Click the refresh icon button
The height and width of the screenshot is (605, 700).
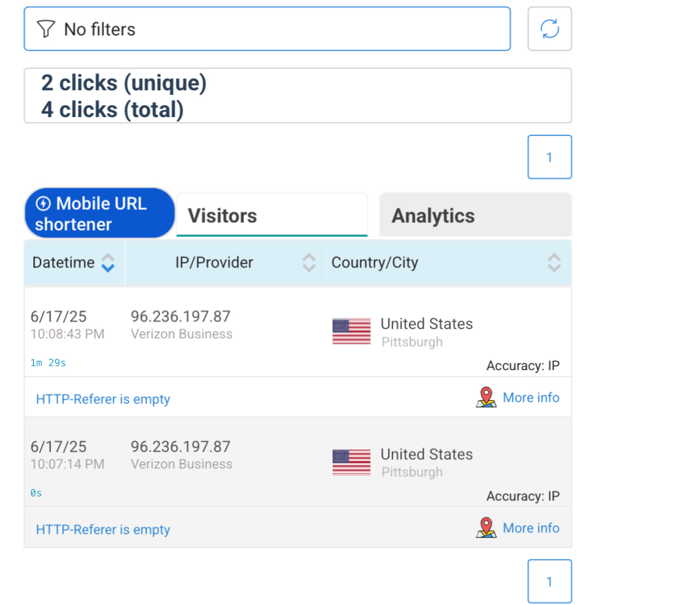[550, 29]
